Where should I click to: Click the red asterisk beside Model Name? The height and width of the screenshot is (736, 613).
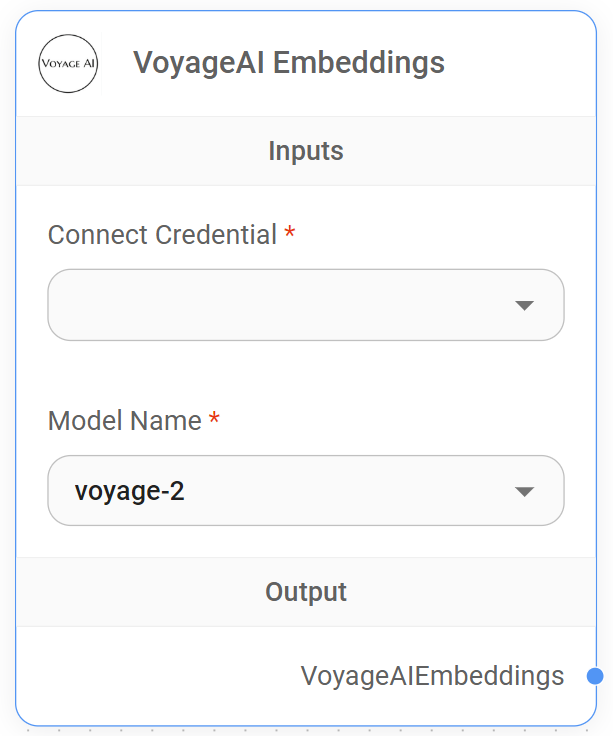(214, 421)
